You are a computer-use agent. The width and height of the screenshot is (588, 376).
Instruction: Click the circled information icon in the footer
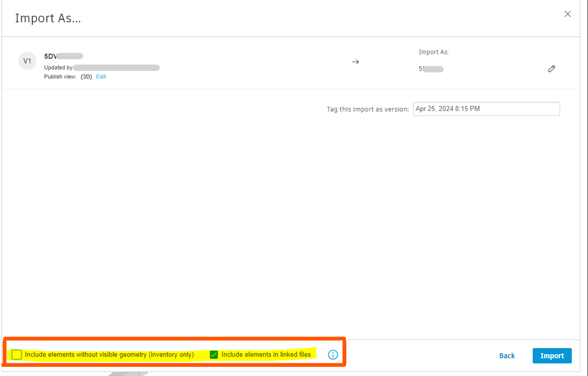pos(333,355)
